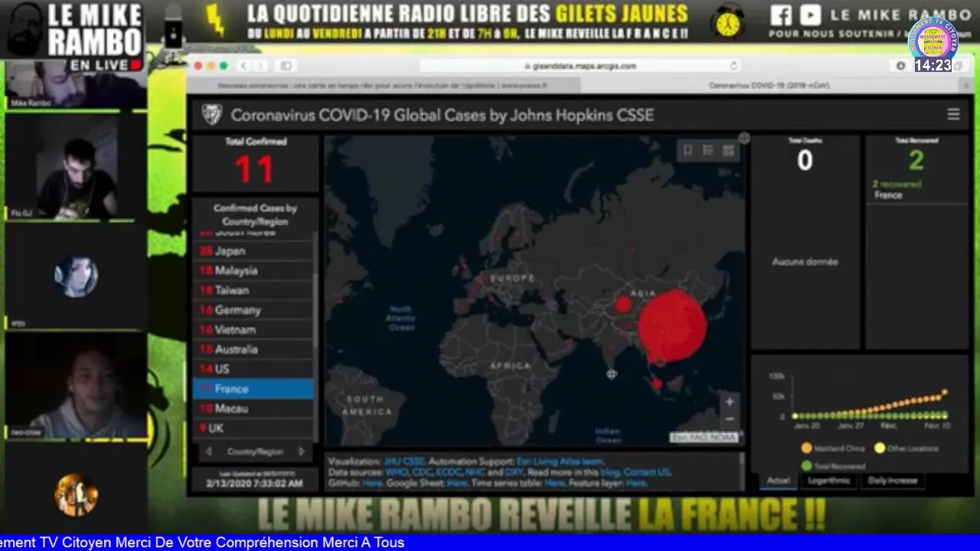Viewport: 980px width, 551px height.
Task: Open the Contact US link
Action: pos(646,473)
